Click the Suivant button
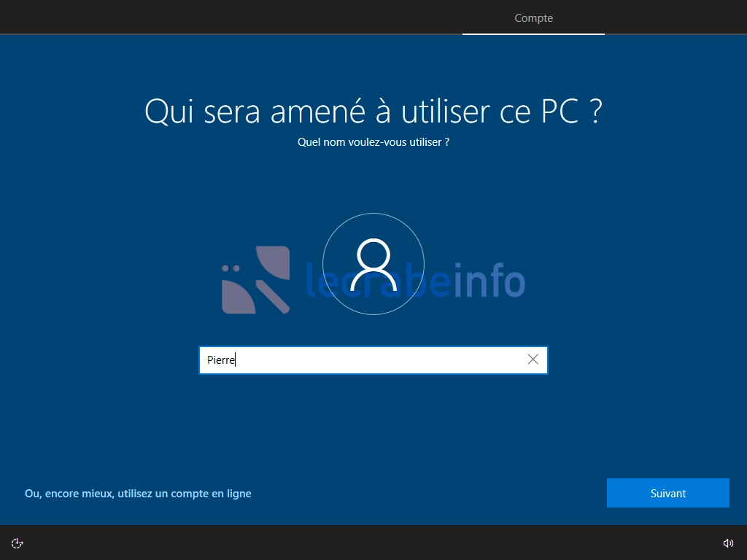 (668, 493)
